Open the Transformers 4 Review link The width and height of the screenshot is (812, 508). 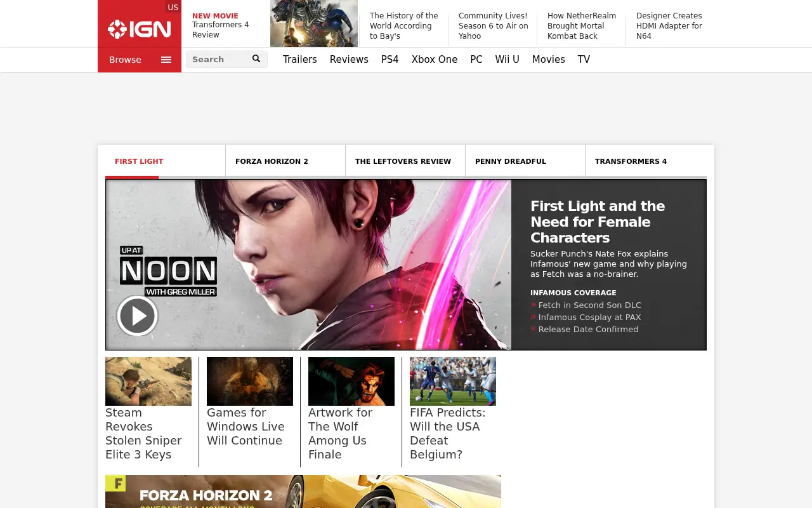pos(221,30)
